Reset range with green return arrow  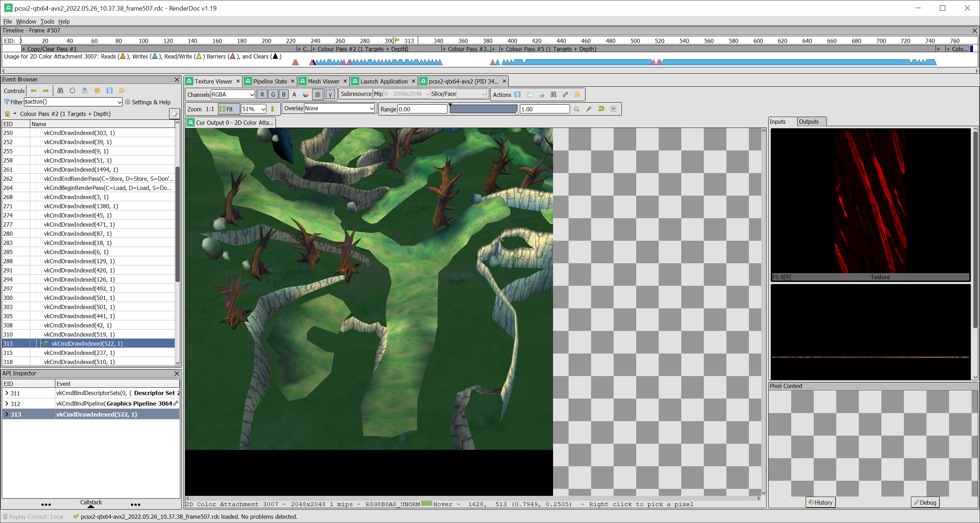point(601,109)
